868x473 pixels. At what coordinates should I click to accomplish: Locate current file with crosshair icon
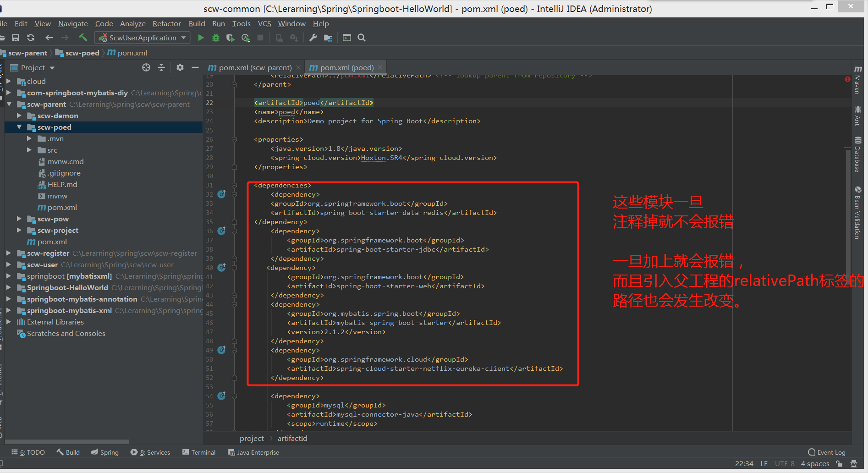point(146,67)
